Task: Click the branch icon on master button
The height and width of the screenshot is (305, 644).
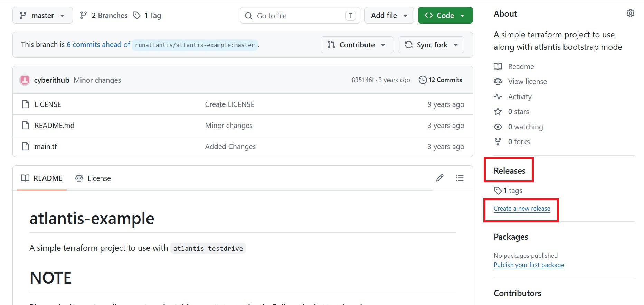Action: [23, 16]
